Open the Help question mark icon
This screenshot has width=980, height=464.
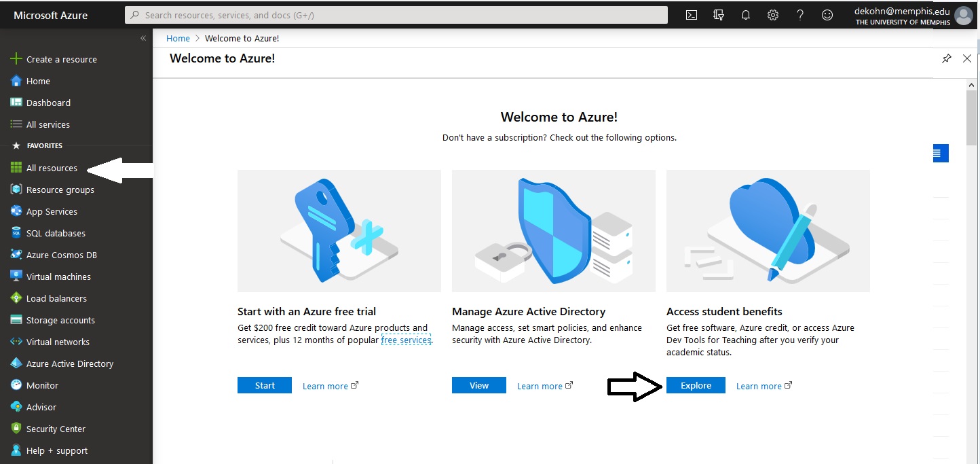click(800, 15)
